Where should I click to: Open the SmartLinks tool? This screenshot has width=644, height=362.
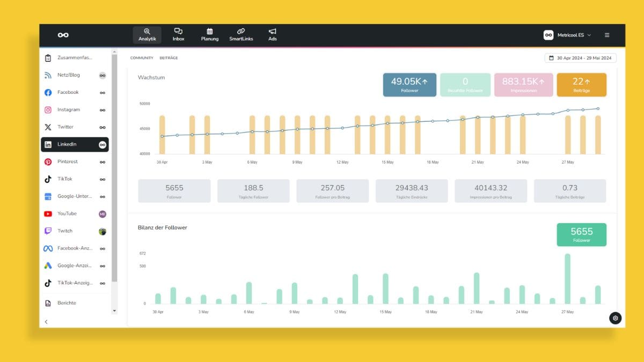click(x=241, y=35)
